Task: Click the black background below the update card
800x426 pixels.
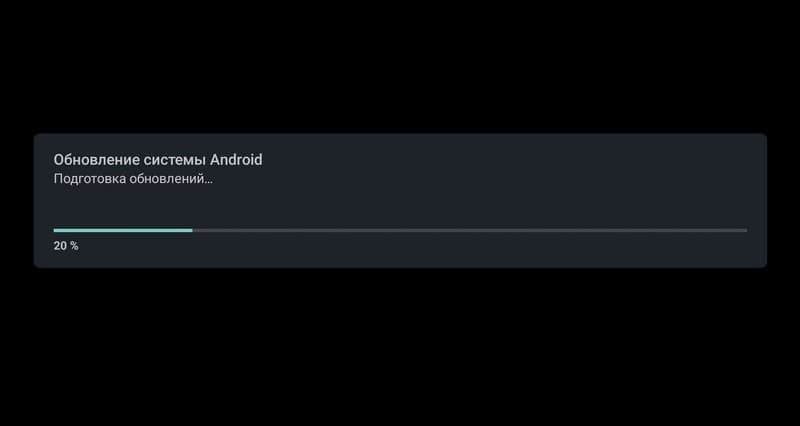Action: tap(400, 347)
